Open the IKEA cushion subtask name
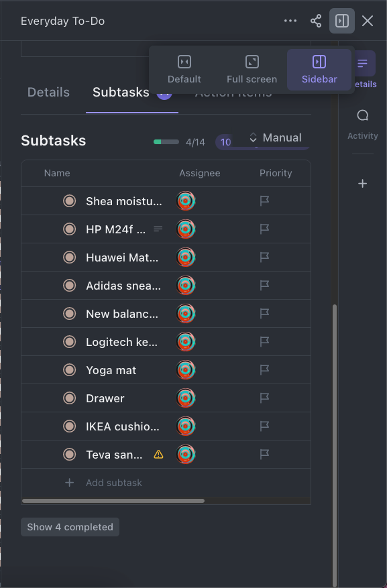Viewport: 387px width, 588px height. (x=123, y=426)
